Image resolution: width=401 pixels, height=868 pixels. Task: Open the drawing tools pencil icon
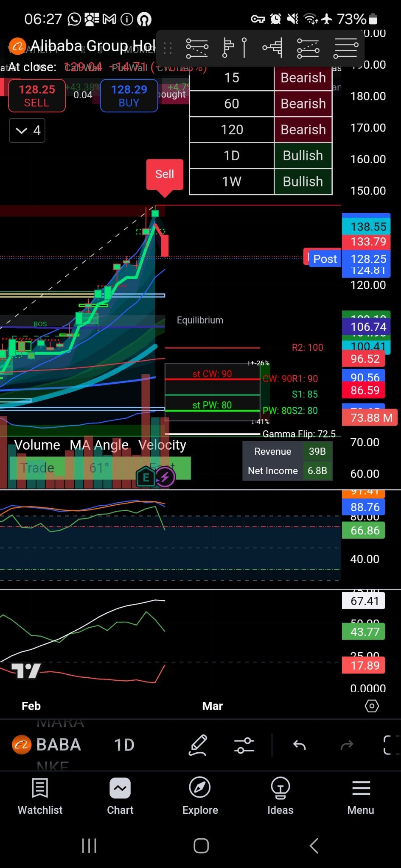pyautogui.click(x=198, y=745)
